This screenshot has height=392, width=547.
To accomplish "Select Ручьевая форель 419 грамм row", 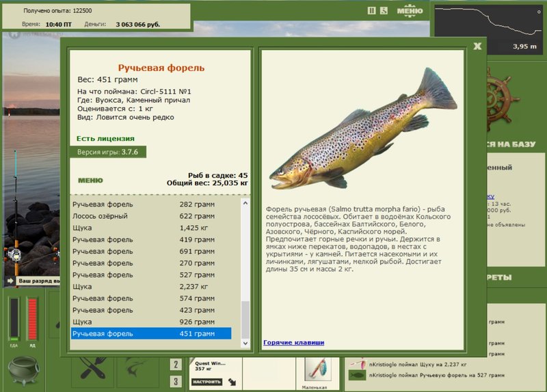I will click(151, 240).
